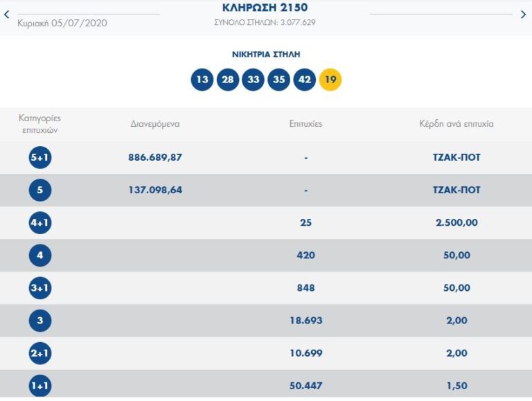Click the 886.689,87 distributed amount
Viewport: 532px width, 401px height.
point(155,157)
